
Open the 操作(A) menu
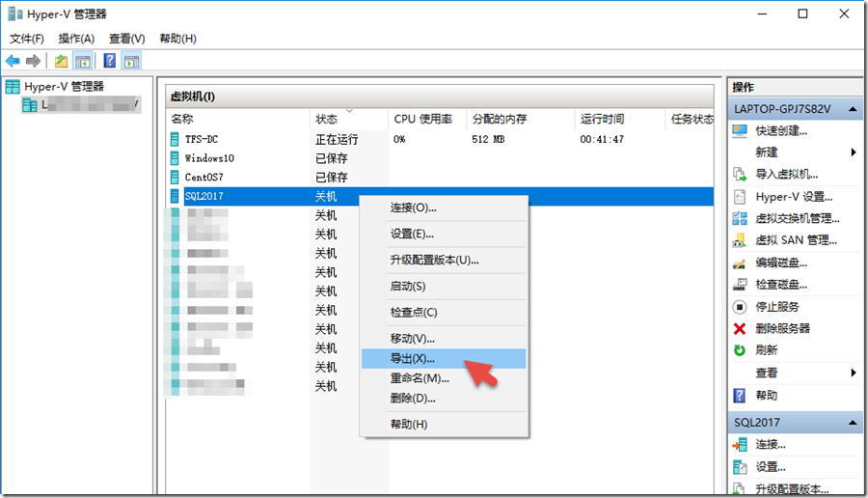click(x=76, y=39)
